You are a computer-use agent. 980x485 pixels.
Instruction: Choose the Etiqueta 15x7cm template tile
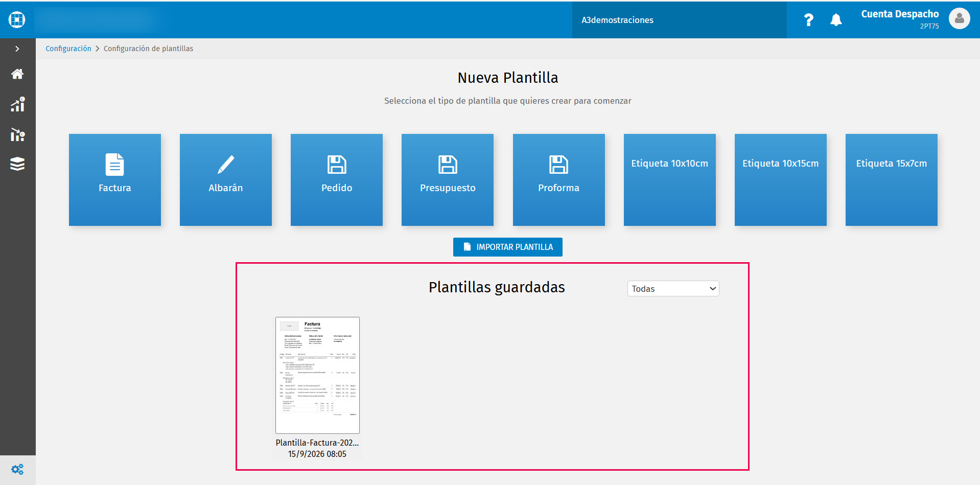point(892,180)
